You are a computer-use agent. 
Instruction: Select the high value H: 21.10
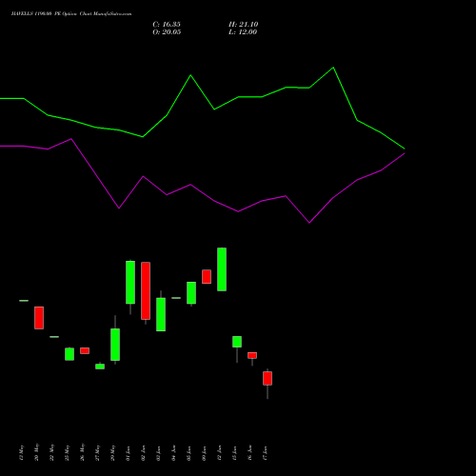point(244,25)
